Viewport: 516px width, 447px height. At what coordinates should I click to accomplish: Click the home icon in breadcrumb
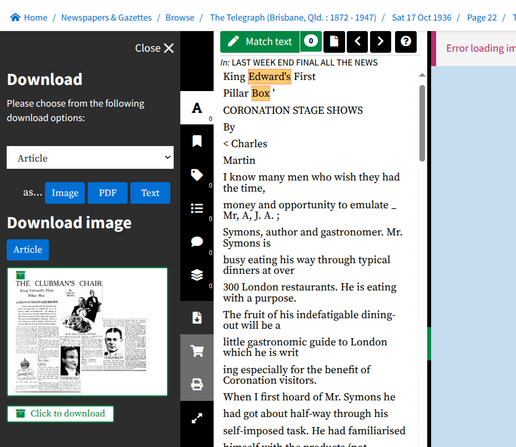[15, 17]
